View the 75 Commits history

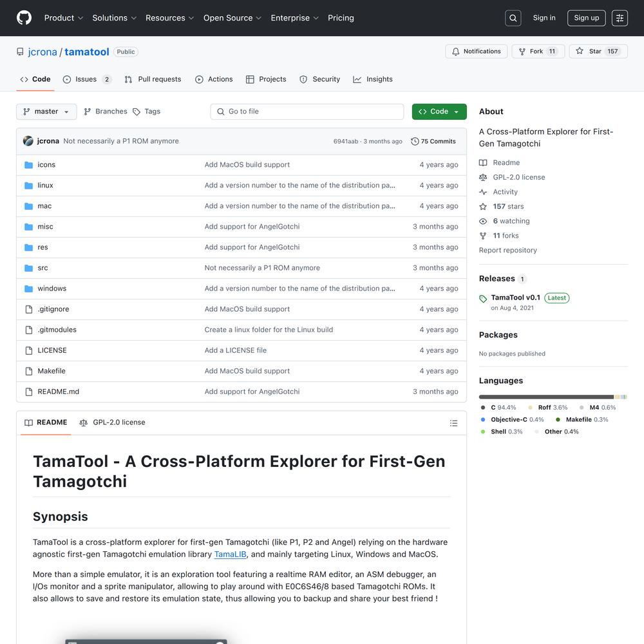pyautogui.click(x=433, y=141)
